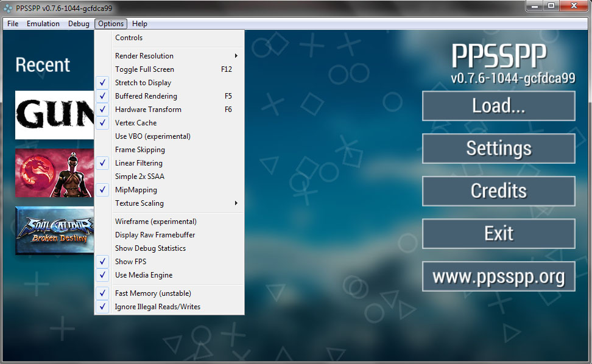Select Controls from the Options menu
The width and height of the screenshot is (592, 364).
click(129, 38)
